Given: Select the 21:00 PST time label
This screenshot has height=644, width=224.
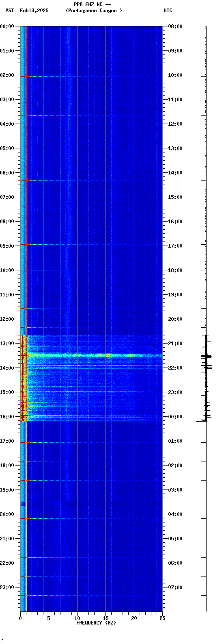Looking at the screenshot, I should coord(7,539).
